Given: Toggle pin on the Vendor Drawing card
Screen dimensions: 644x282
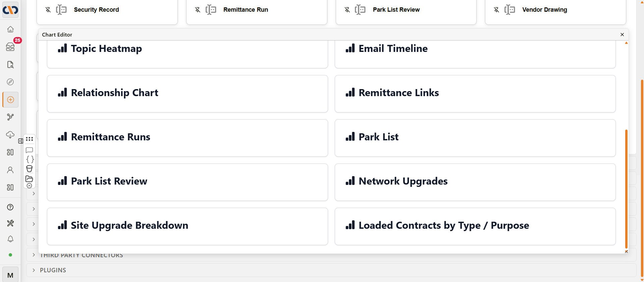Looking at the screenshot, I should [496, 10].
